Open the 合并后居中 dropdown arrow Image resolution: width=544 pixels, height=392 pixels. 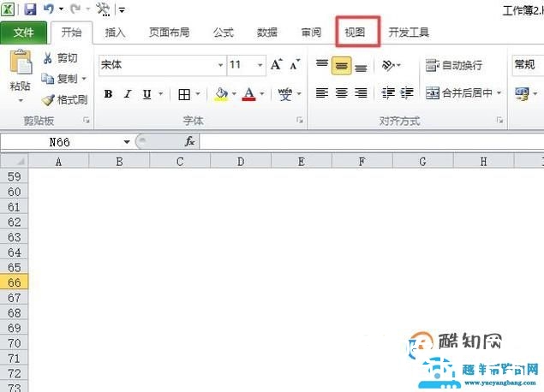[499, 93]
